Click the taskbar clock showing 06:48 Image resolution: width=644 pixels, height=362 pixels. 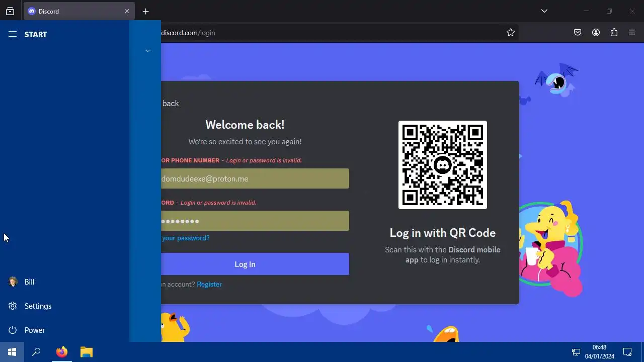(x=599, y=352)
